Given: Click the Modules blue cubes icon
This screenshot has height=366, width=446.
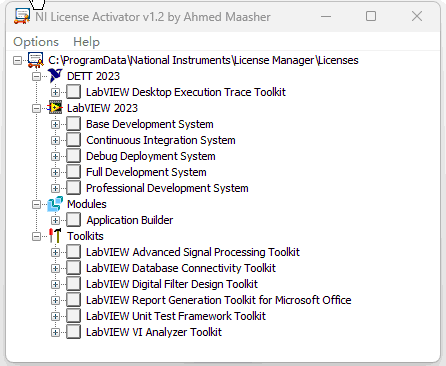Looking at the screenshot, I should (x=55, y=204).
